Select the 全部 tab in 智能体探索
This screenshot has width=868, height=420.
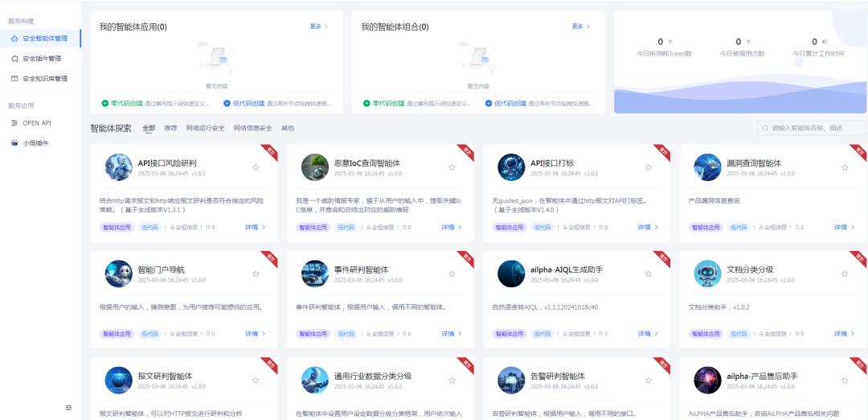[x=149, y=128]
